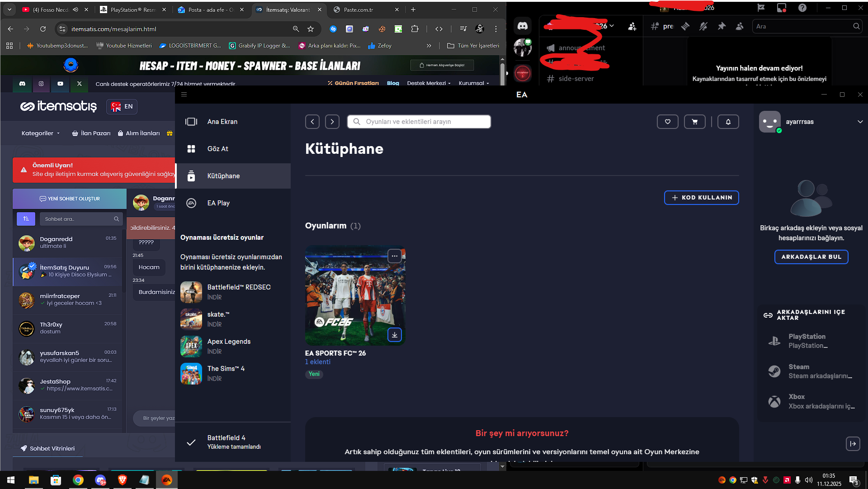Show pinned messages in Discord
This screenshot has height=489, width=868.
pyautogui.click(x=722, y=26)
